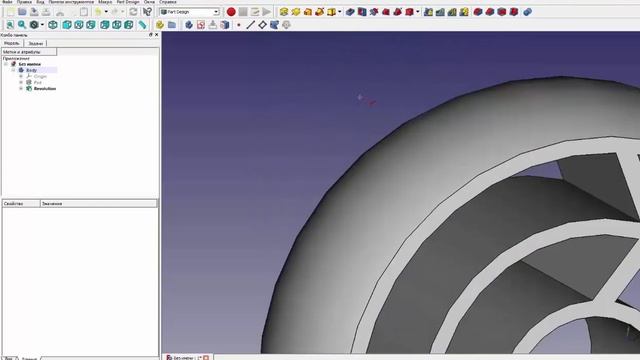
Task: Click the Fillet tool icon
Action: tap(478, 12)
